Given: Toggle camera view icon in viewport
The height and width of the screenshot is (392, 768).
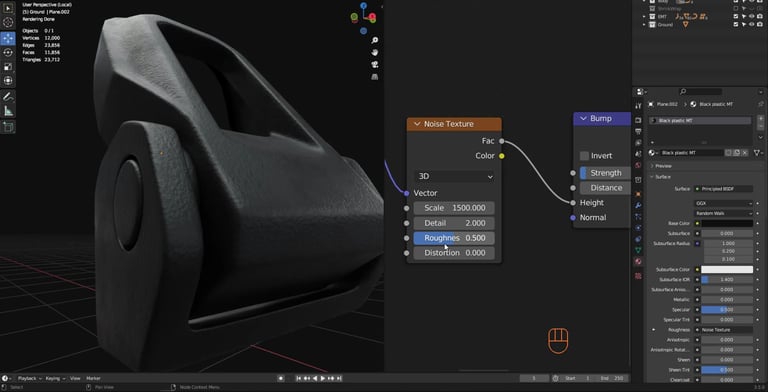Looking at the screenshot, I should coord(375,64).
